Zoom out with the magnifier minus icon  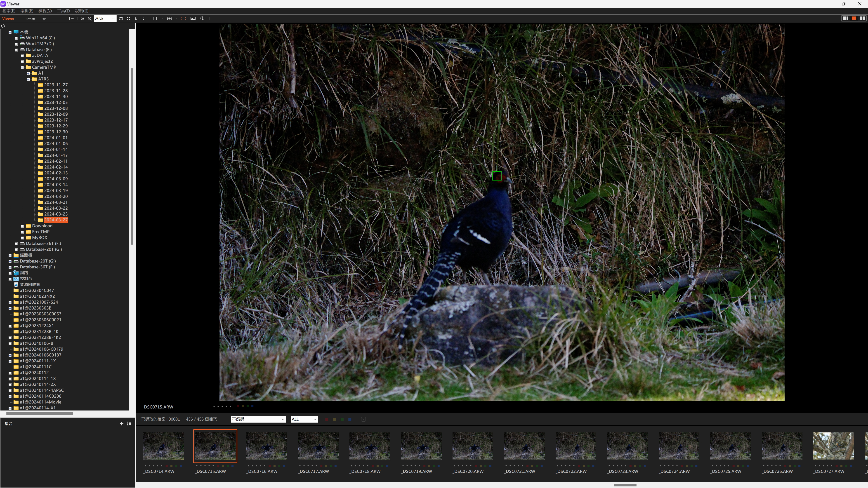click(90, 19)
